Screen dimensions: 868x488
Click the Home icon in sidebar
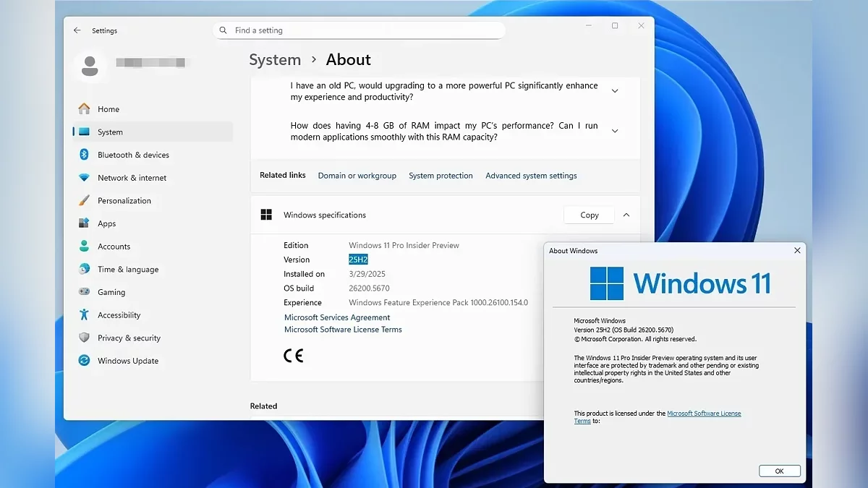(85, 109)
